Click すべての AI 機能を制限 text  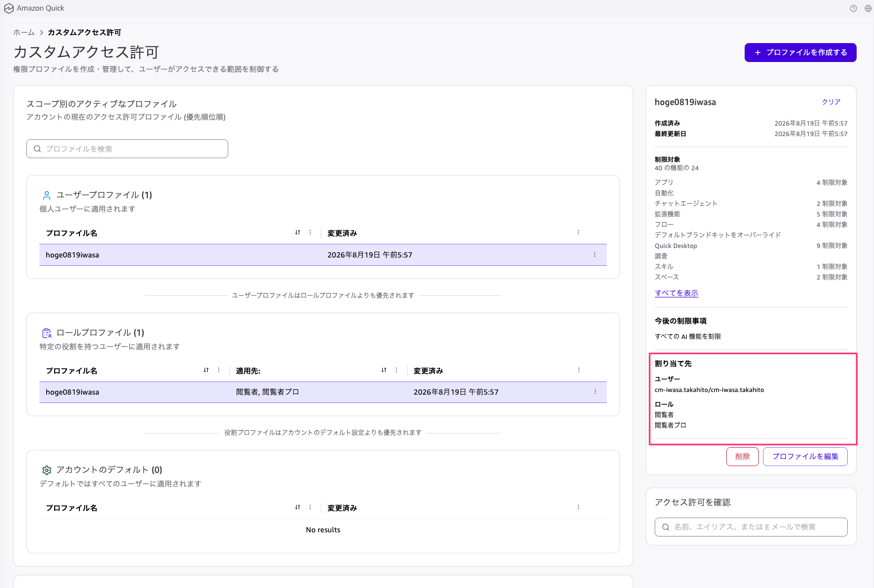688,336
